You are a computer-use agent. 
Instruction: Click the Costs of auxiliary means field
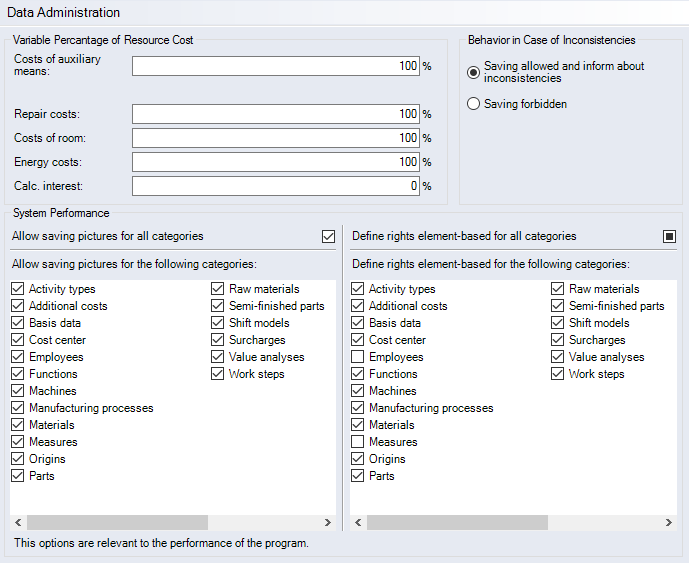click(276, 66)
